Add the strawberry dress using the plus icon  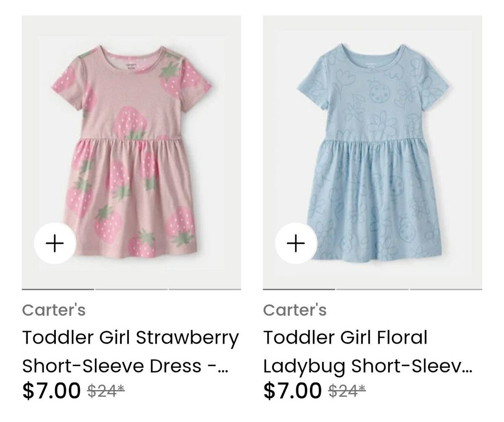coord(55,243)
